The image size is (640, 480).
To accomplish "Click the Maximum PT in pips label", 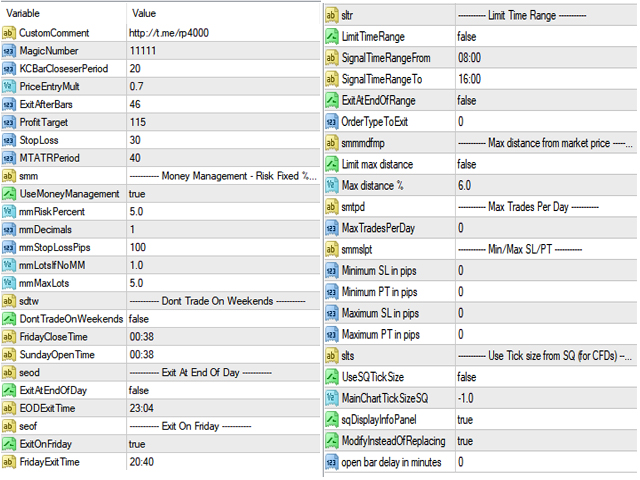I will tap(380, 334).
